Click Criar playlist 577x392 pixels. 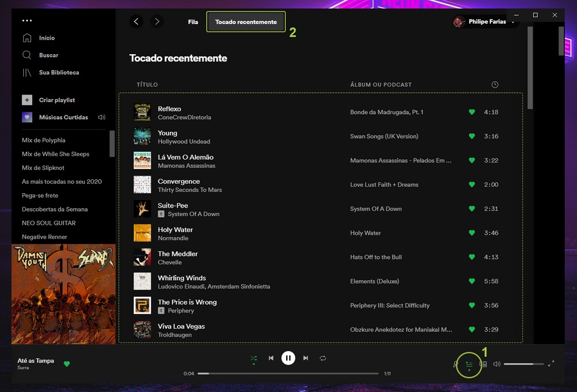tap(57, 100)
